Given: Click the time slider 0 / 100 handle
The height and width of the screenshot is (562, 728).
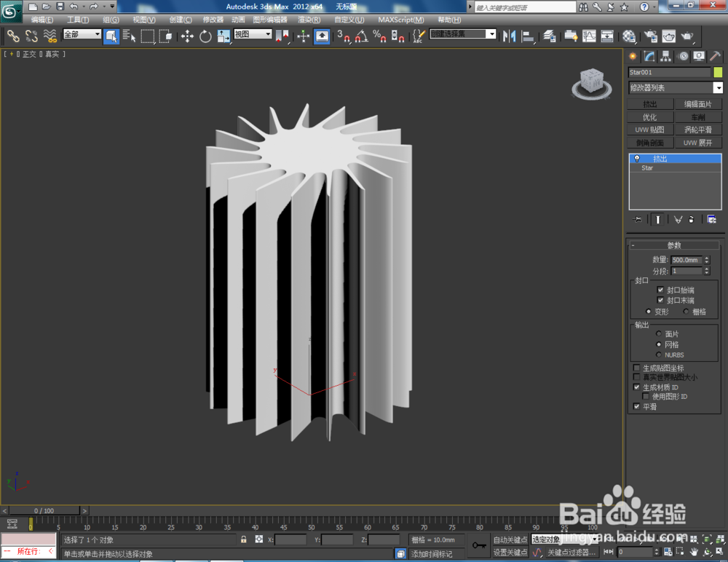Looking at the screenshot, I should click(x=44, y=510).
